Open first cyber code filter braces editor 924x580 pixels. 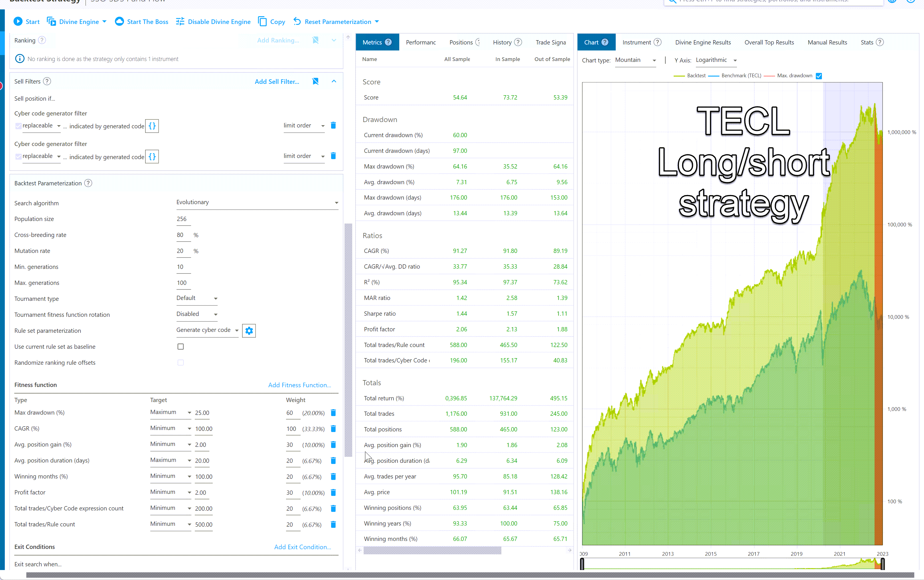[x=152, y=126]
